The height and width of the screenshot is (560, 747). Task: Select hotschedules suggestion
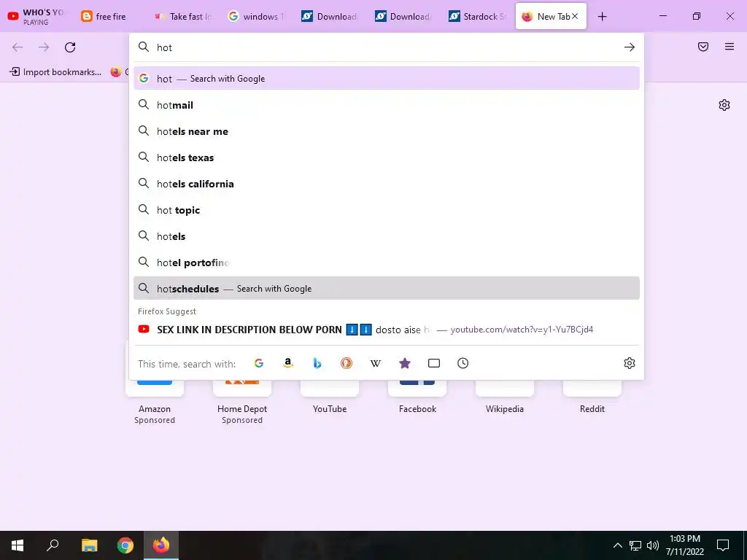(387, 288)
